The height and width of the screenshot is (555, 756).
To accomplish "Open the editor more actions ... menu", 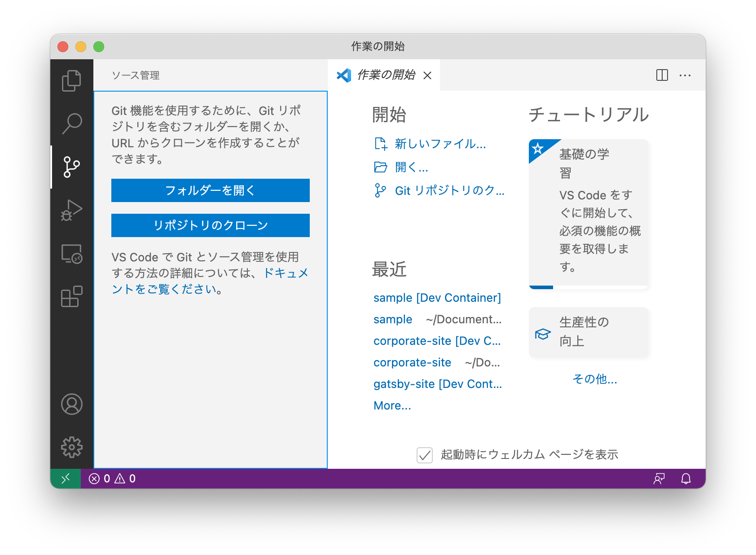I will 685,75.
